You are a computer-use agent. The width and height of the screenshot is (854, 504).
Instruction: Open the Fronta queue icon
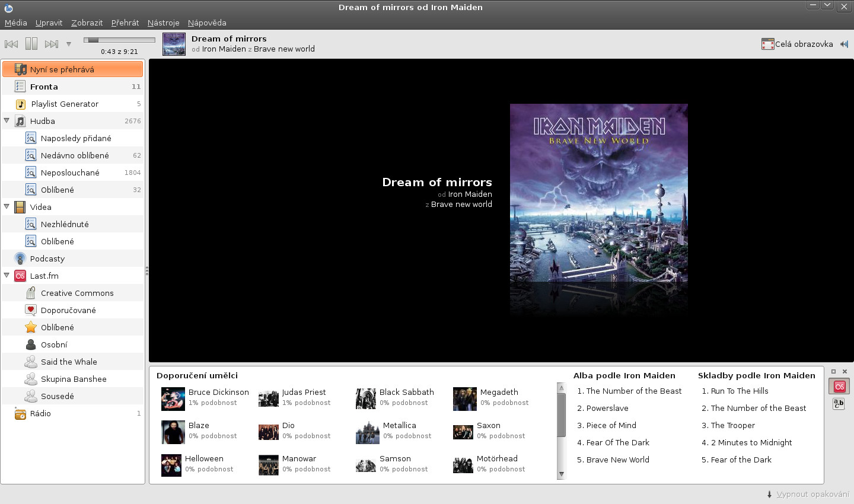tap(20, 87)
